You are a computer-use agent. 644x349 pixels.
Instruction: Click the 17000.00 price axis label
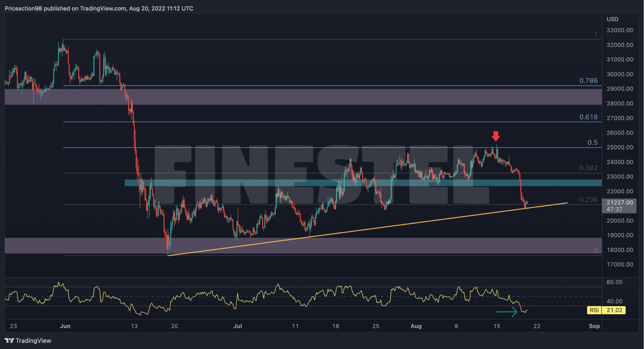tap(620, 264)
